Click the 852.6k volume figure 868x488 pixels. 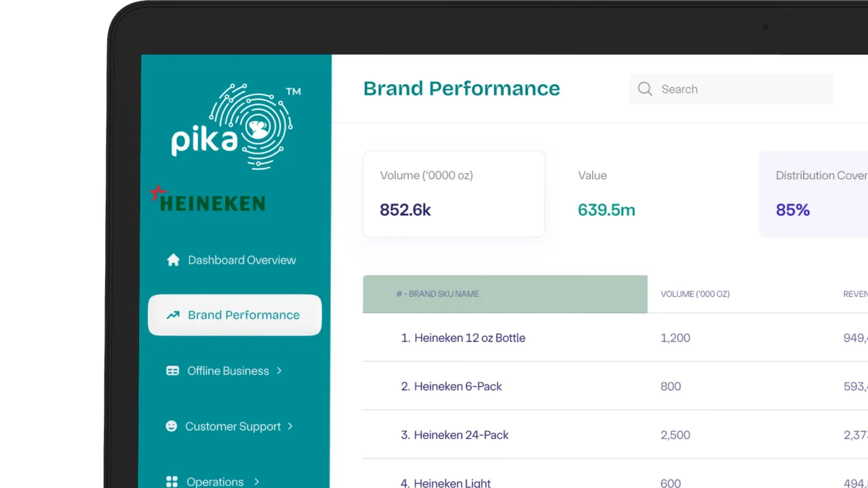[x=406, y=210]
